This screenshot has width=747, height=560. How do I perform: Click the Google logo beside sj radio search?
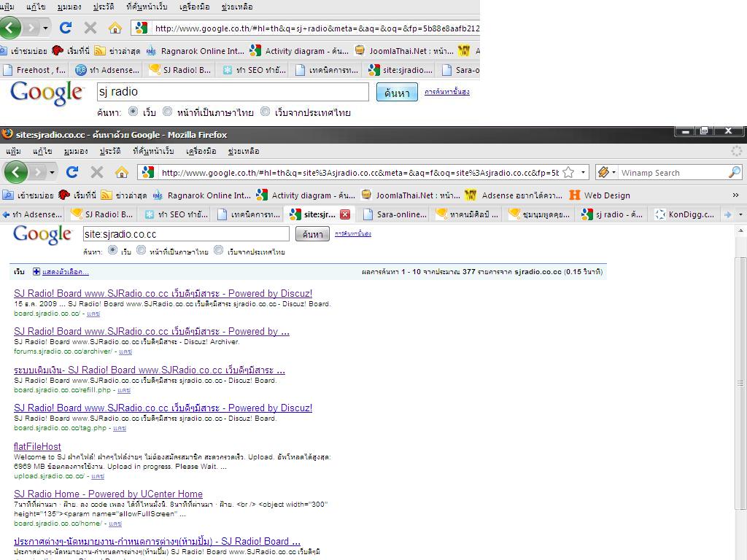pyautogui.click(x=47, y=93)
